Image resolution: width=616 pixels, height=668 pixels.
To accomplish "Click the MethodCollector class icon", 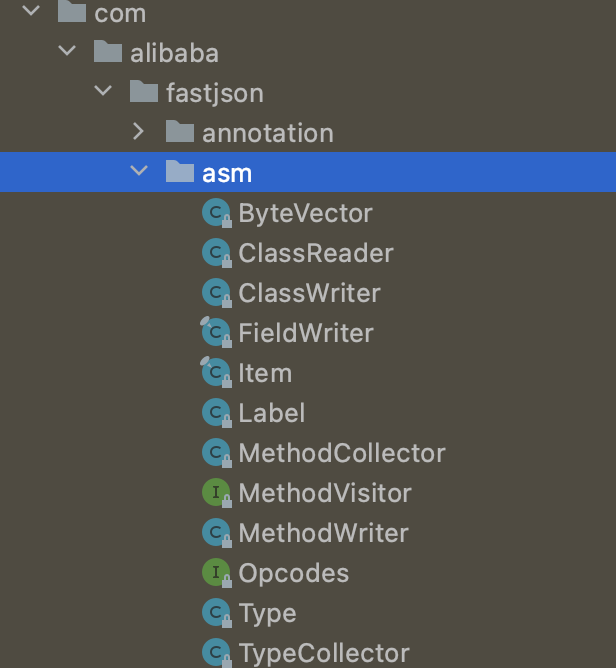I will click(215, 453).
